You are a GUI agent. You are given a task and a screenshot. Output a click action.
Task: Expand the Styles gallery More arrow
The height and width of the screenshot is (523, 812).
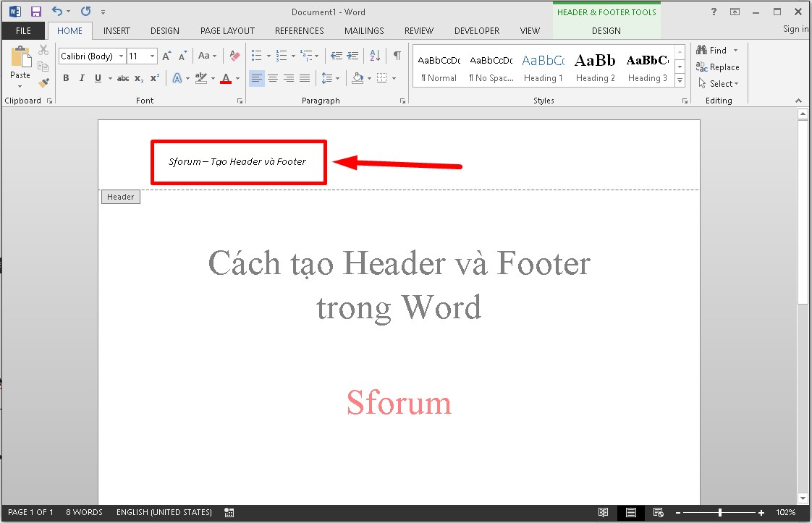point(680,80)
